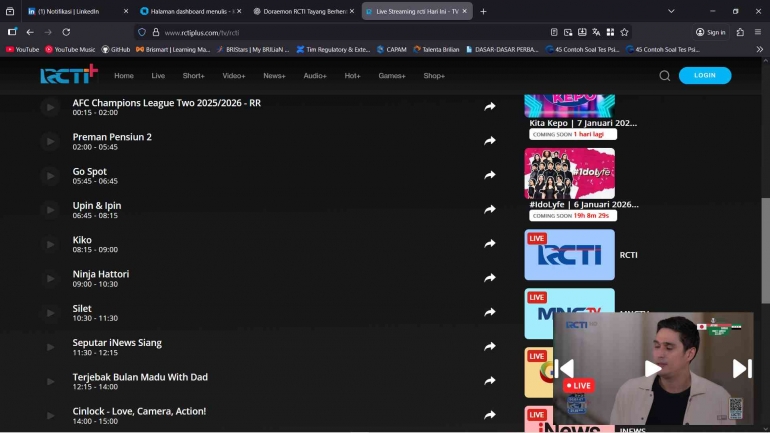Click the address bar URL field
Viewport: 770px width, 433px height.
pyautogui.click(x=344, y=32)
